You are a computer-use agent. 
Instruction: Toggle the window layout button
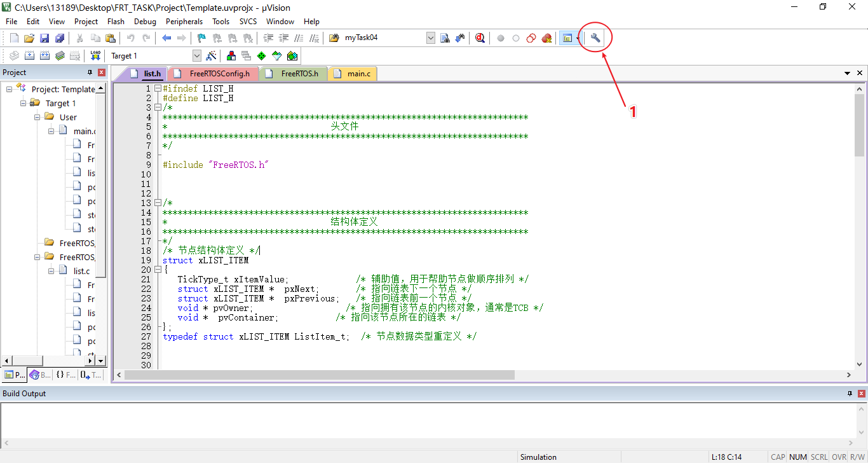click(x=567, y=38)
